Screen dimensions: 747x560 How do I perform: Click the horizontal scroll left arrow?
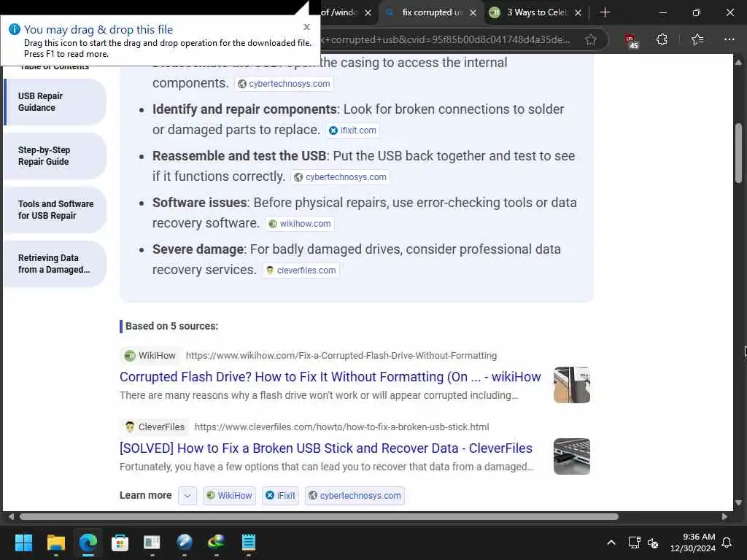point(11,517)
